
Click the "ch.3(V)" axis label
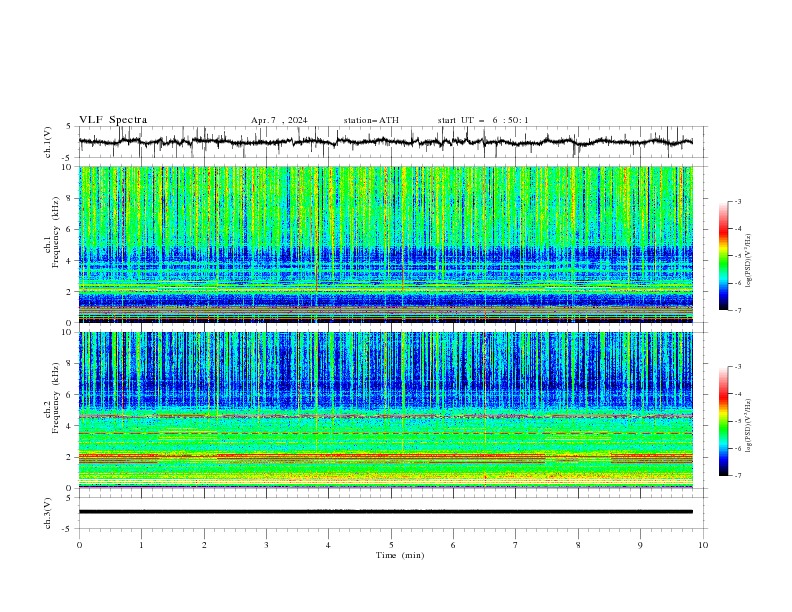(48, 513)
